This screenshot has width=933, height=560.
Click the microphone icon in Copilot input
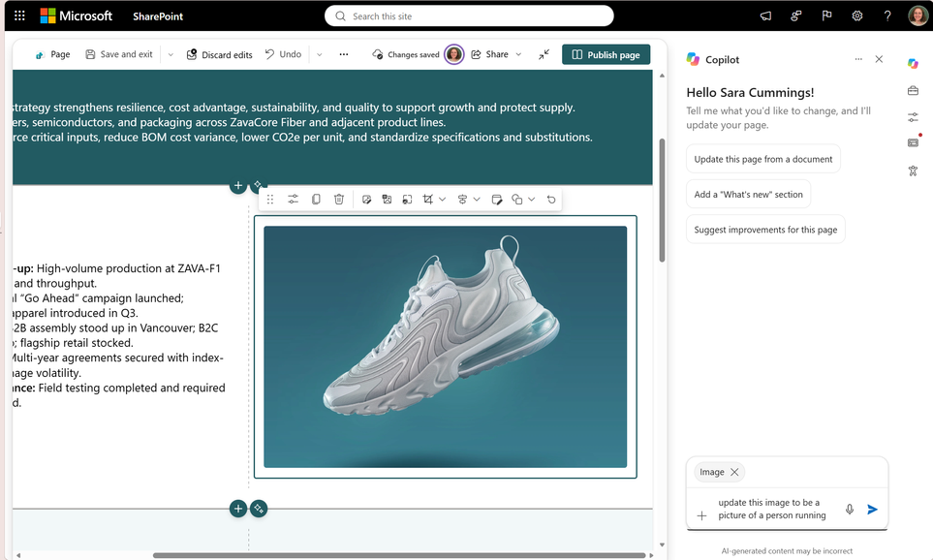[850, 509]
